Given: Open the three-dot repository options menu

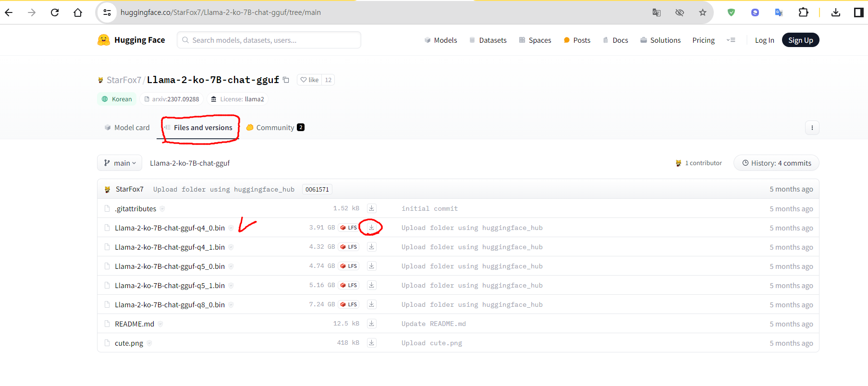Looking at the screenshot, I should tap(812, 128).
